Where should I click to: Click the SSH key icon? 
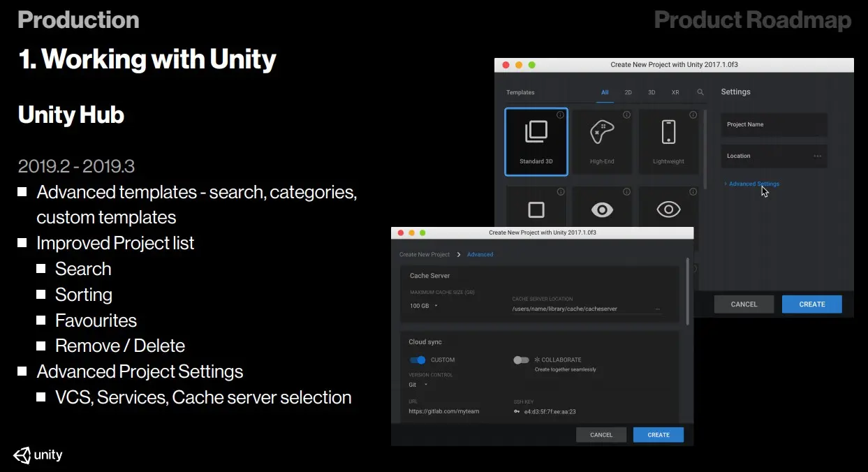click(517, 411)
